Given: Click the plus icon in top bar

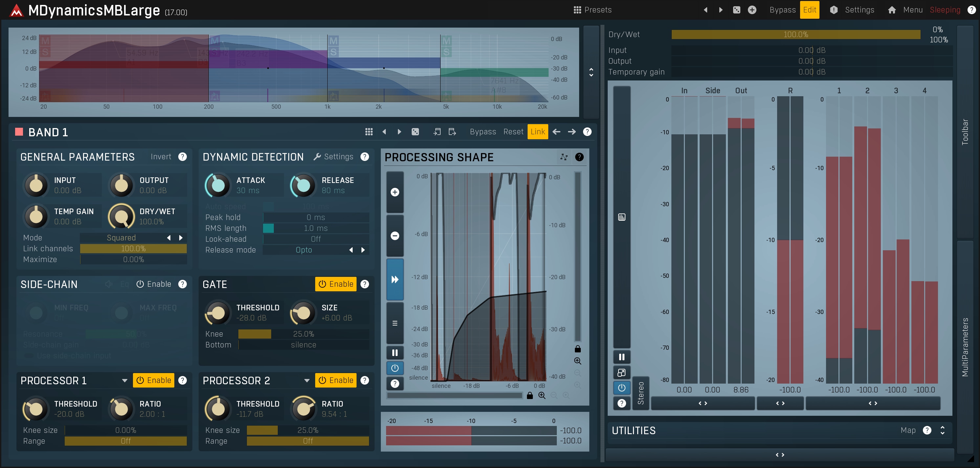Looking at the screenshot, I should 752,10.
